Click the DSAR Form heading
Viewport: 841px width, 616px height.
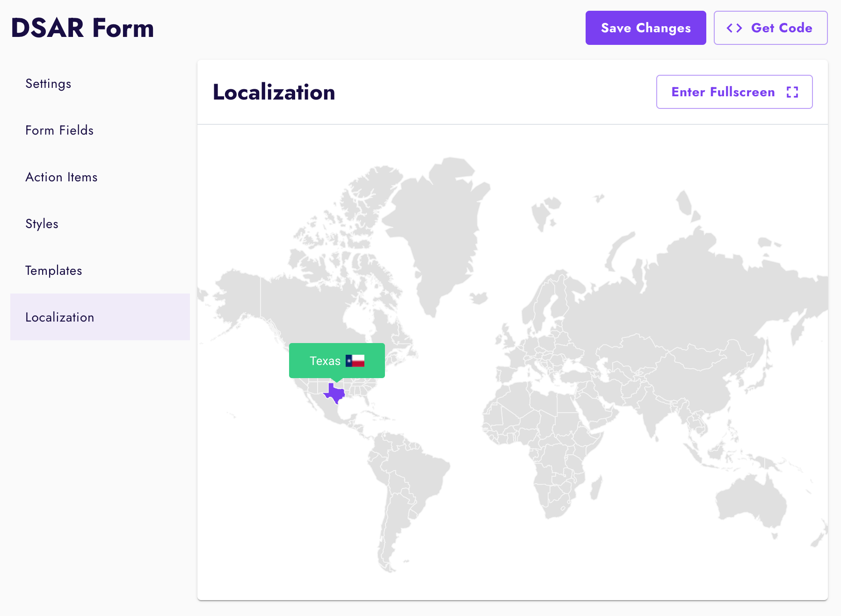point(82,28)
